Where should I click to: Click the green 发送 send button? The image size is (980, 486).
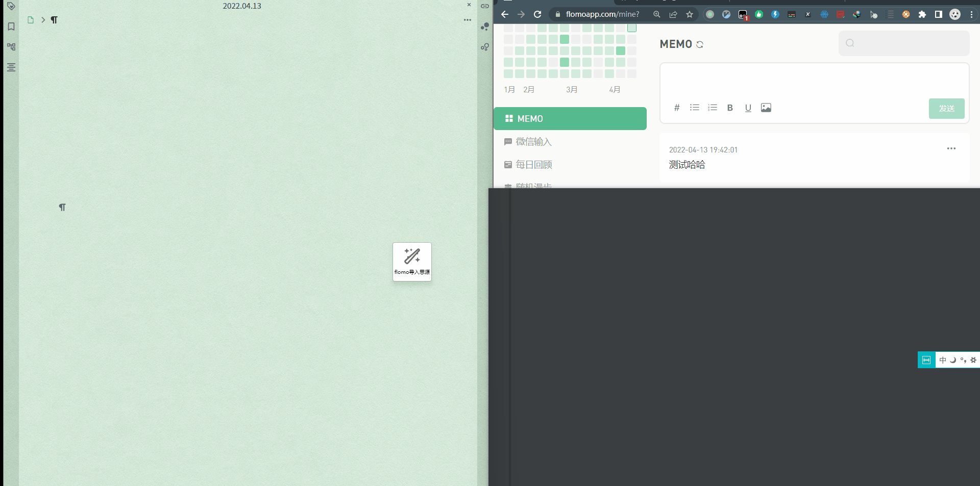click(x=947, y=109)
